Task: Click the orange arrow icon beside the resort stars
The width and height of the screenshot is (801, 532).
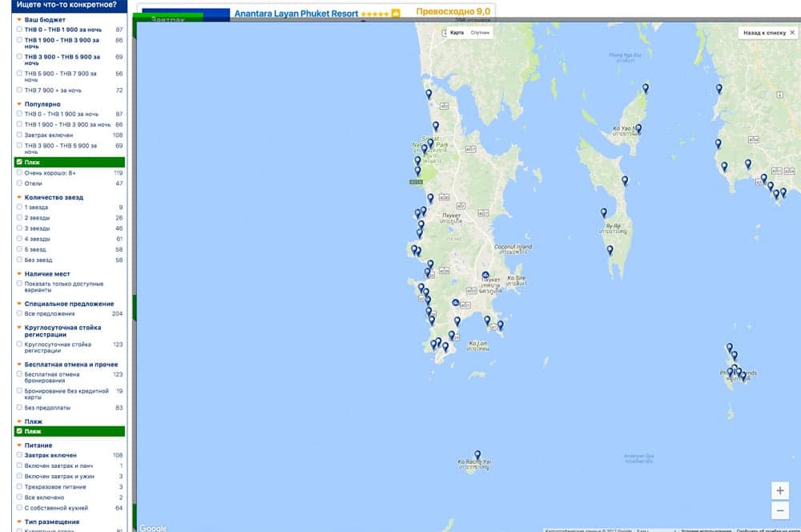Action: tap(395, 14)
